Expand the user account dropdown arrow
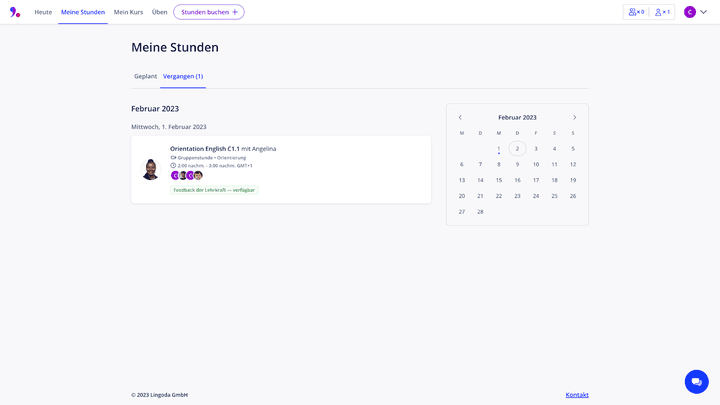The width and height of the screenshot is (720, 405). coord(703,12)
